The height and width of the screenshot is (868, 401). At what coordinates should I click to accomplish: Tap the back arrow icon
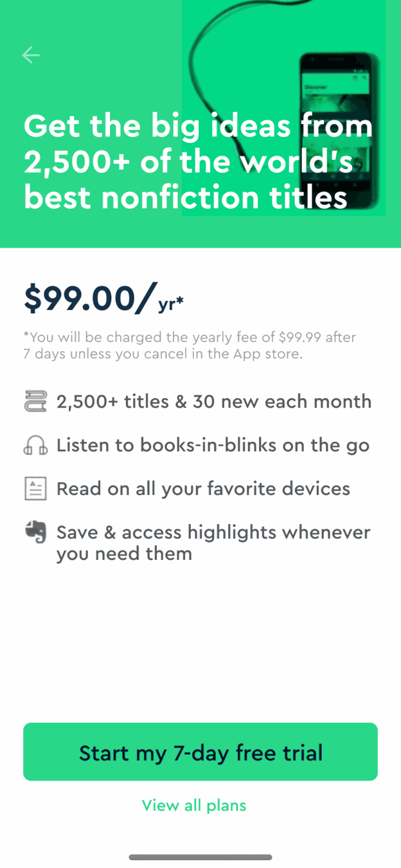[31, 55]
